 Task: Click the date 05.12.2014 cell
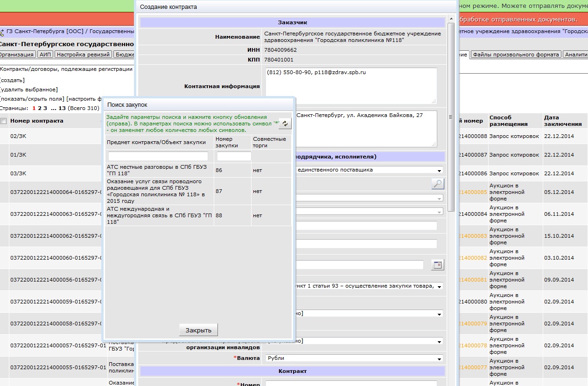(x=559, y=192)
